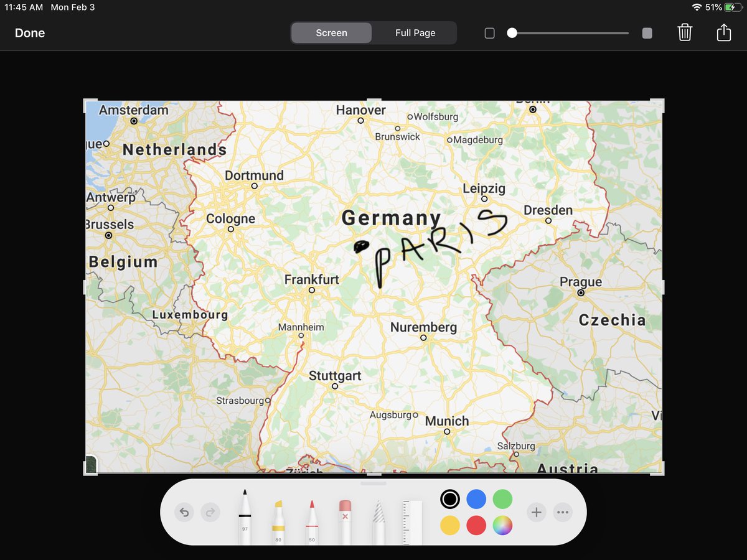
Task: Switch to the Full Page tab
Action: click(x=415, y=33)
